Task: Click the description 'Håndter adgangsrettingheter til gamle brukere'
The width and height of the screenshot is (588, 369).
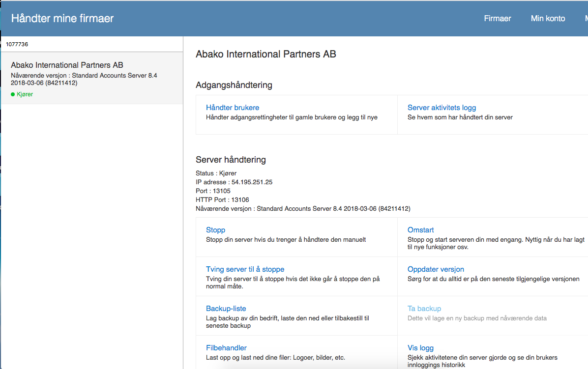Action: (x=292, y=117)
